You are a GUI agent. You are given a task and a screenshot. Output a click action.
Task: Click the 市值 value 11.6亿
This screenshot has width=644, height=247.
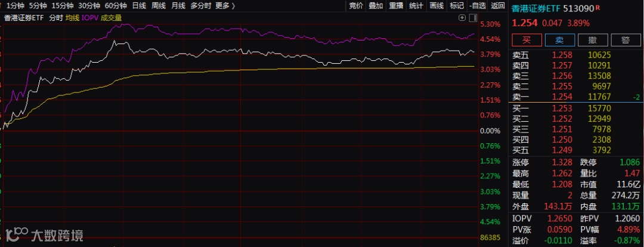pos(628,184)
